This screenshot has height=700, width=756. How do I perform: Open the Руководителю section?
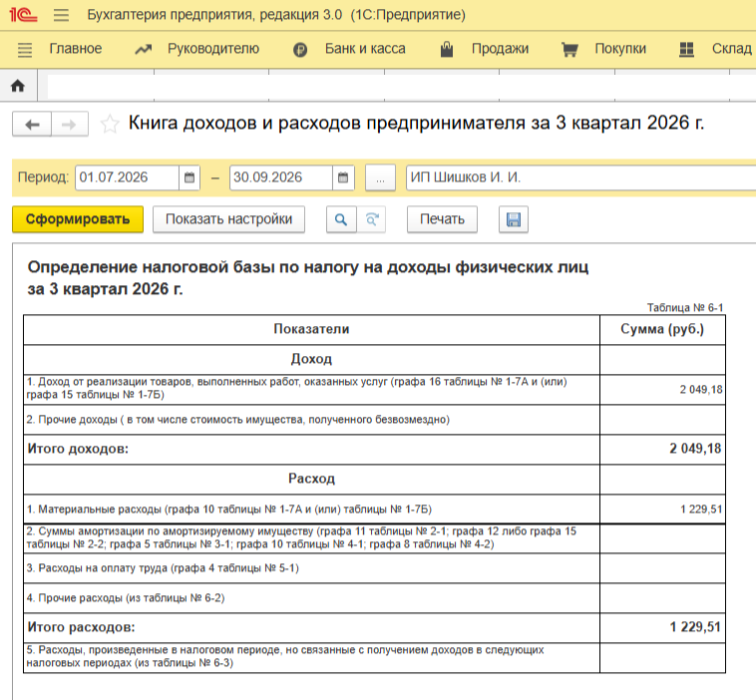213,49
